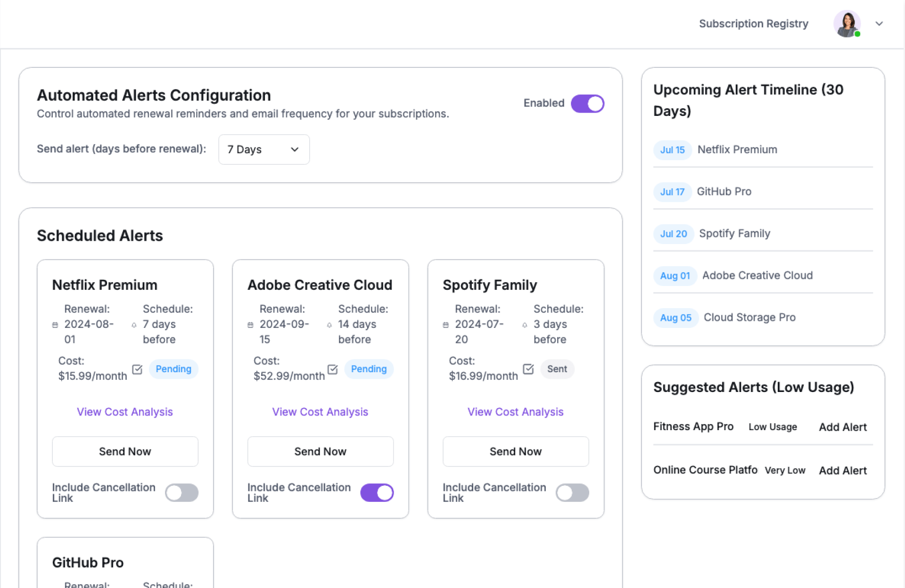Click the edit icon beside Netflix Pending status

pos(137,369)
